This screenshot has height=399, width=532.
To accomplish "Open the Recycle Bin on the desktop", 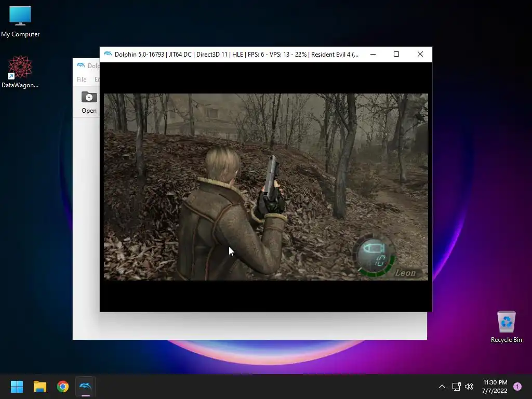I will click(506, 327).
